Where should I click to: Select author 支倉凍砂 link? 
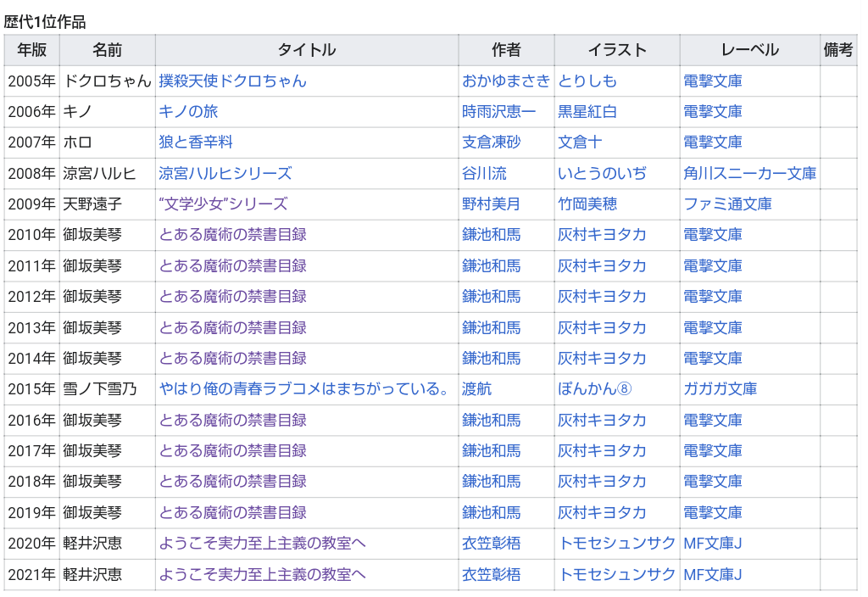pyautogui.click(x=492, y=142)
